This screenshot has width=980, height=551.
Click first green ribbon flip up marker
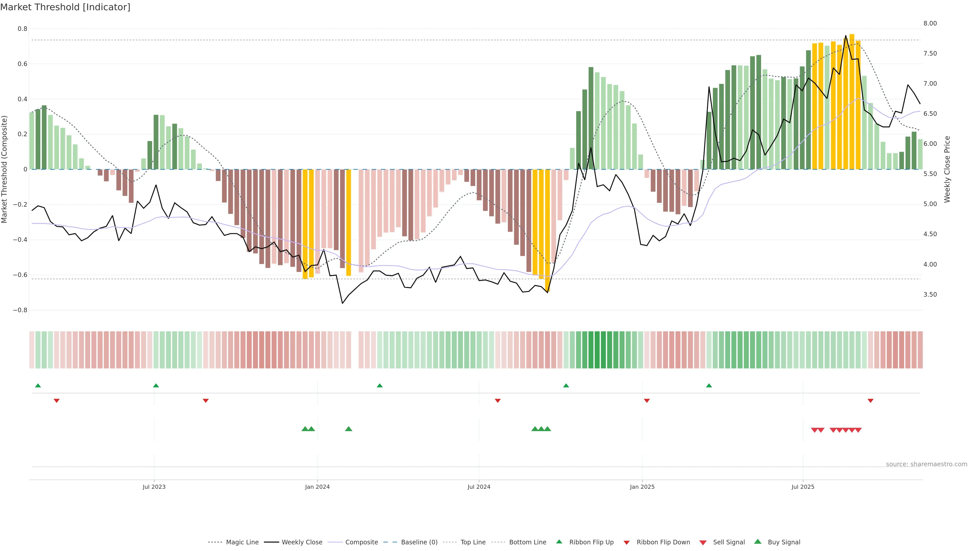[38, 386]
